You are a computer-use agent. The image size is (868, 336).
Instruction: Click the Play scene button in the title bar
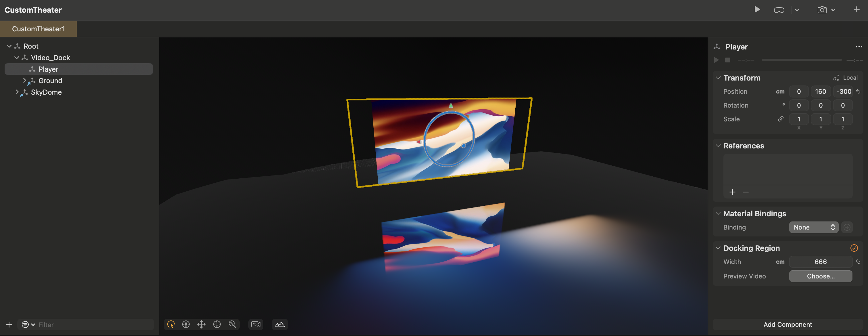tap(757, 9)
